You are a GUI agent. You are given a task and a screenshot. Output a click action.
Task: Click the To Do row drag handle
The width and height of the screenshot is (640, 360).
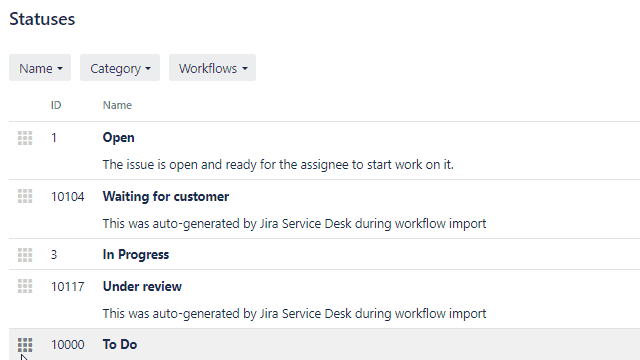point(25,345)
